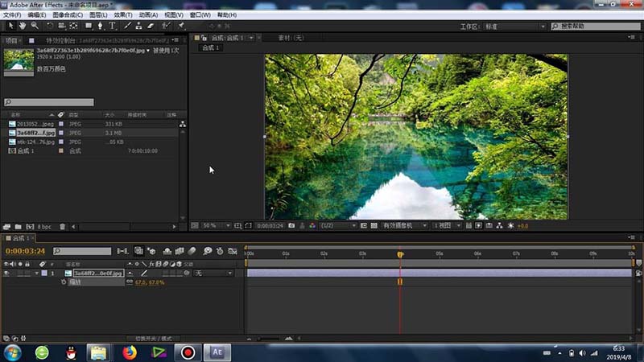Image resolution: width=644 pixels, height=362 pixels.
Task: Click the timeline flowchart icon in viewer footer
Action: (499, 226)
